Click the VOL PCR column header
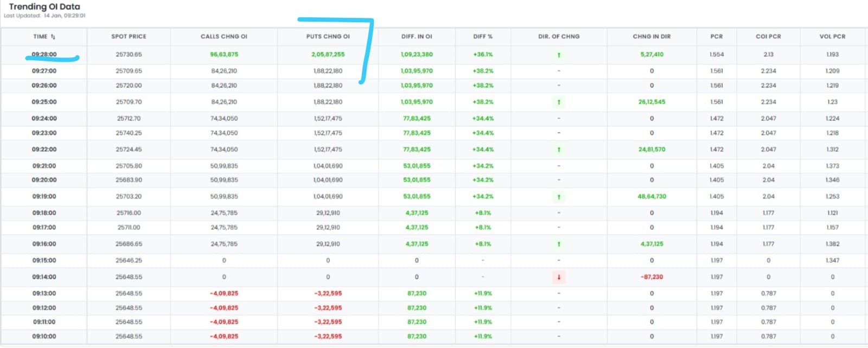 coord(832,37)
